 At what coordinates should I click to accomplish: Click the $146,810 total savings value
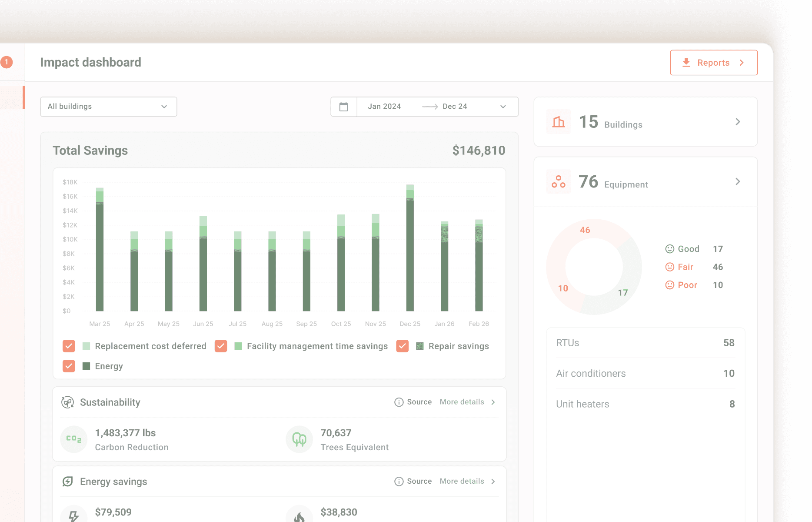[479, 151]
